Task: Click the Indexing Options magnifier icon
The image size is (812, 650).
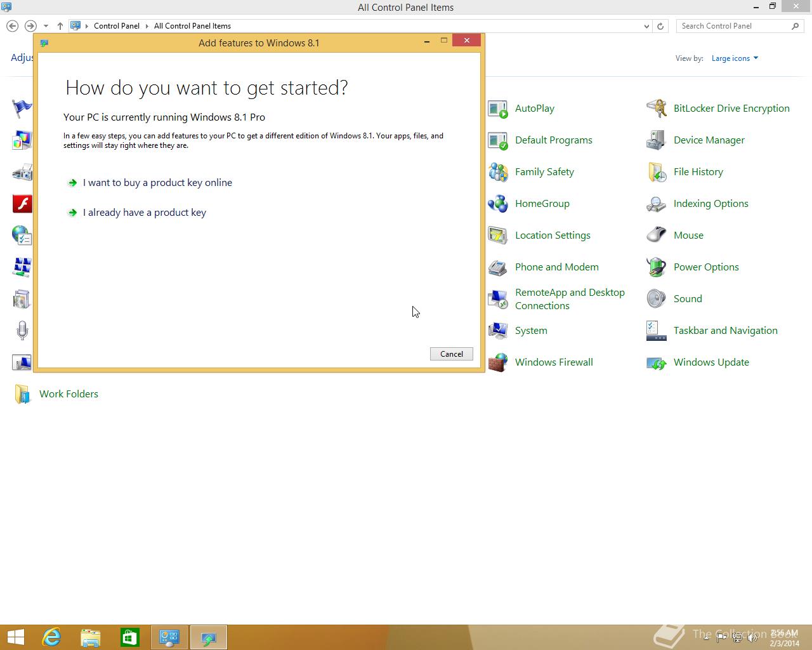Action: [657, 204]
